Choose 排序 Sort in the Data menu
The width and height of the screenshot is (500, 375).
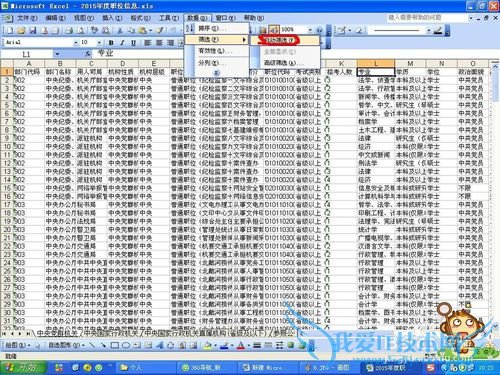216,29
